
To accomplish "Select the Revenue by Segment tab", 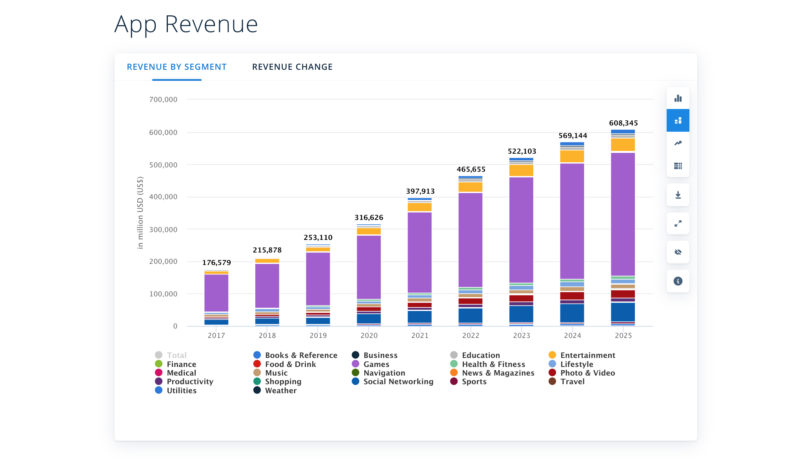I will click(176, 67).
